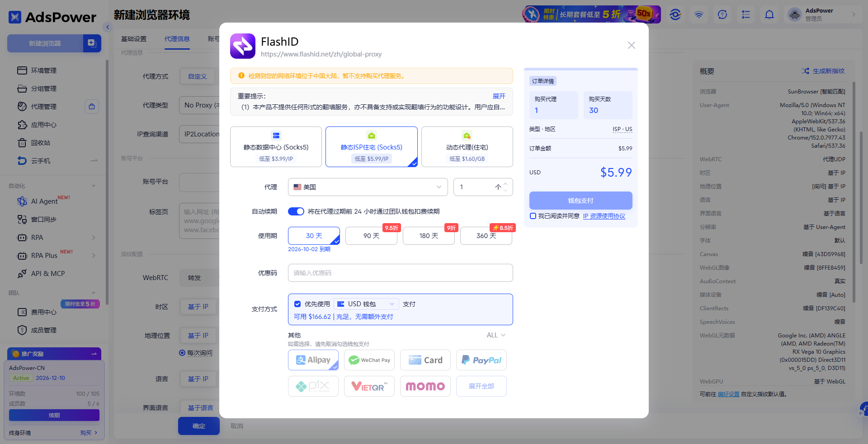868x444 pixels.
Task: Collapse the 团队 section
Action: 94,293
